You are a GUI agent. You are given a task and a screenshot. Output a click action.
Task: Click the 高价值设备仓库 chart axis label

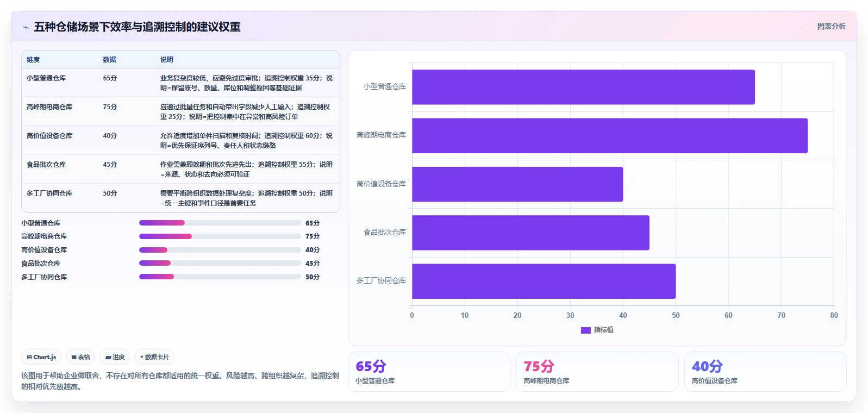tap(381, 184)
